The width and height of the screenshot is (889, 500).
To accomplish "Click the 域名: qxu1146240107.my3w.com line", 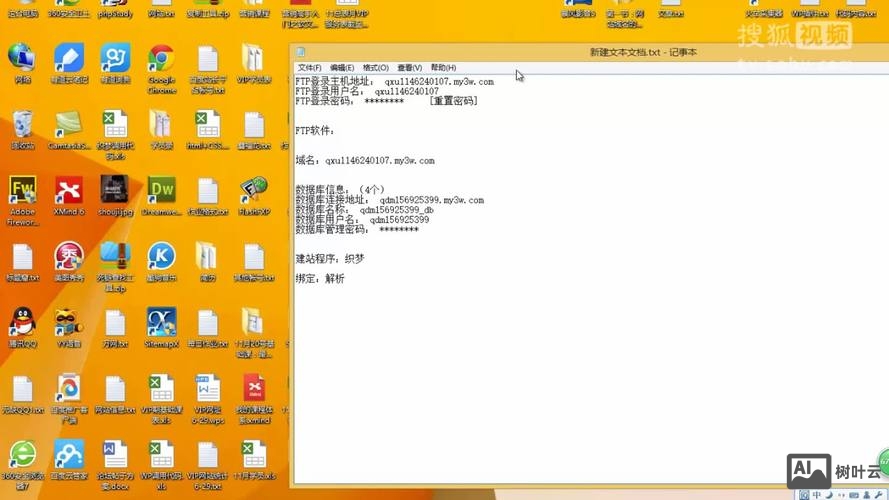I will click(x=365, y=160).
